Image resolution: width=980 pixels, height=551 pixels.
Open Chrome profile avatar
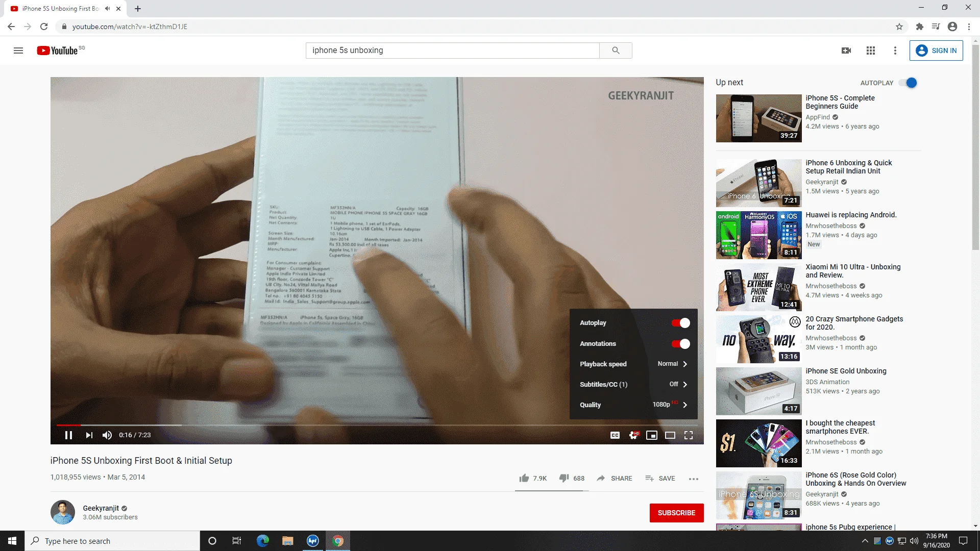[952, 27]
